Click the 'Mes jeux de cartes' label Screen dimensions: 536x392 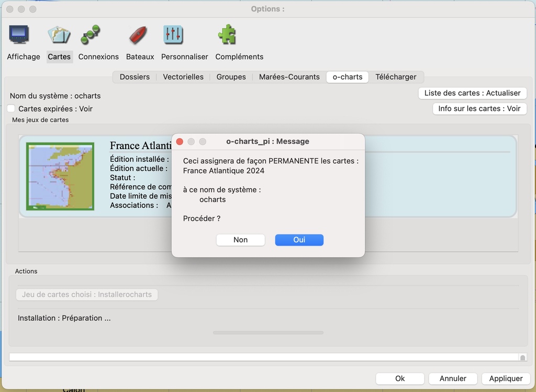pyautogui.click(x=40, y=120)
